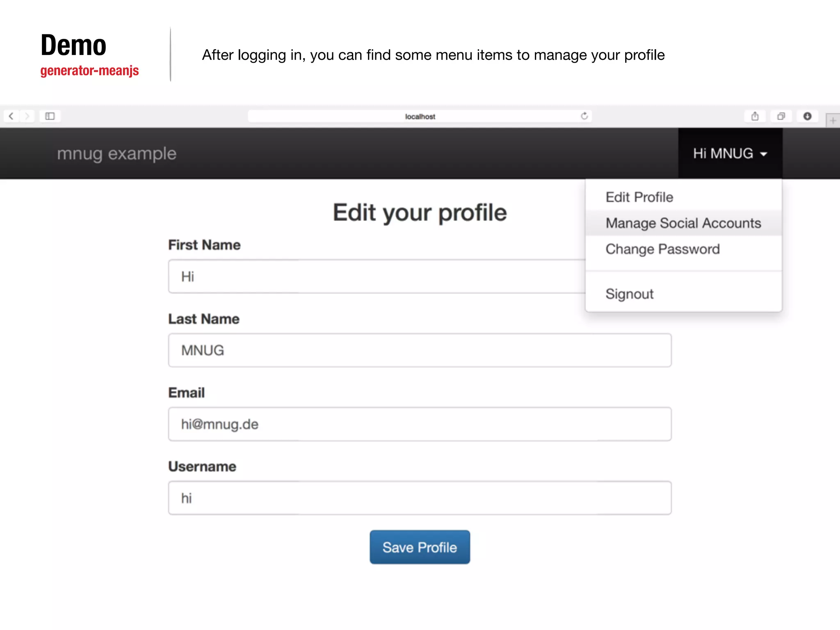This screenshot has height=630, width=840.
Task: Click the browser back arrow
Action: point(11,116)
